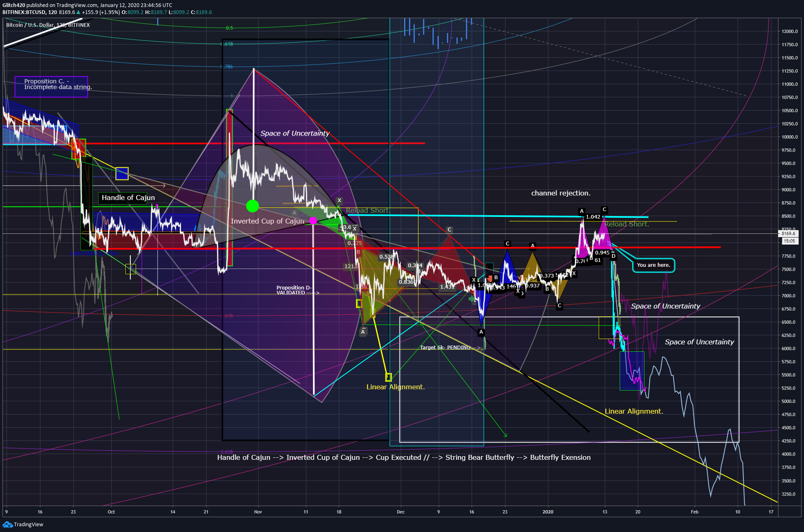Click the 'Linear Alignment.' label near February
Viewport: 804px width, 532px height.
pyautogui.click(x=634, y=411)
